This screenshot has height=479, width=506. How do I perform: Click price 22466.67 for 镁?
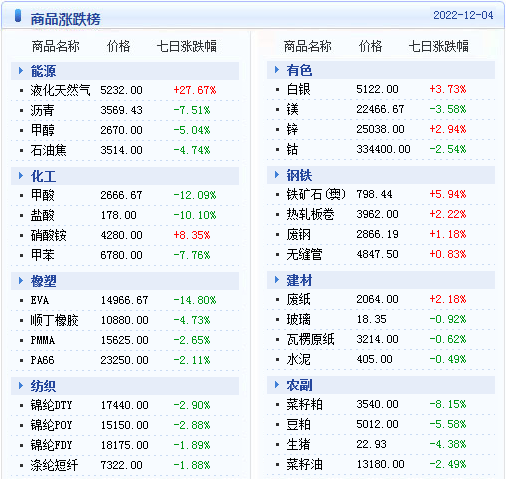pos(380,109)
